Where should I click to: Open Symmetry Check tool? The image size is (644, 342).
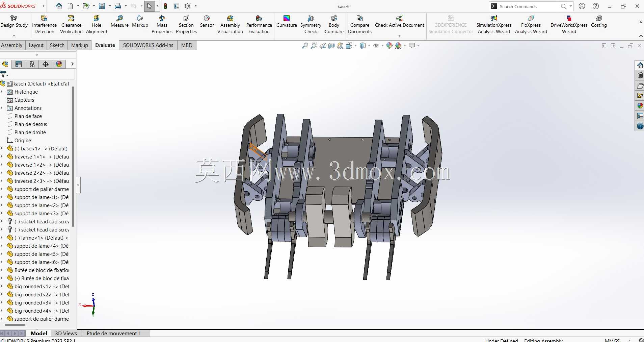pos(311,24)
